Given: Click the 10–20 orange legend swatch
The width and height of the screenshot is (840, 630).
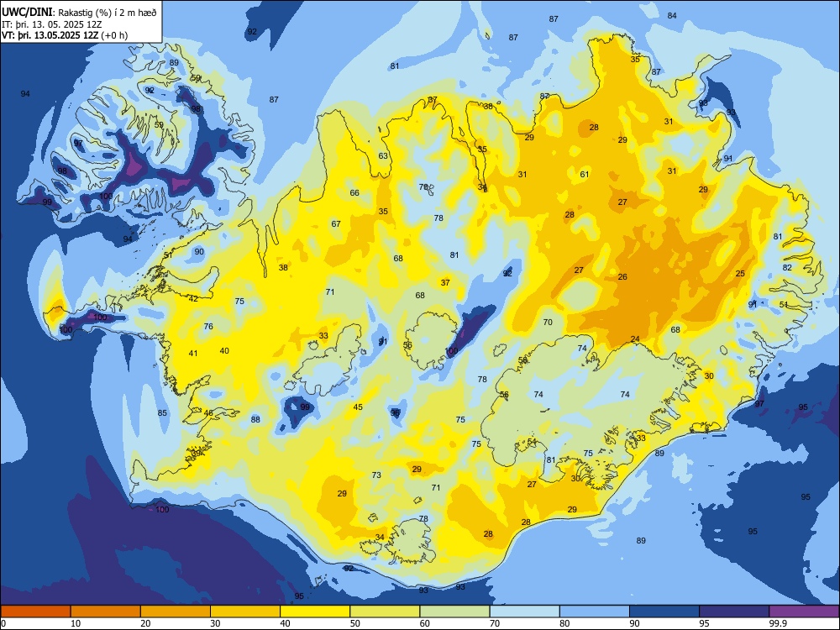Looking at the screenshot, I should (106, 612).
